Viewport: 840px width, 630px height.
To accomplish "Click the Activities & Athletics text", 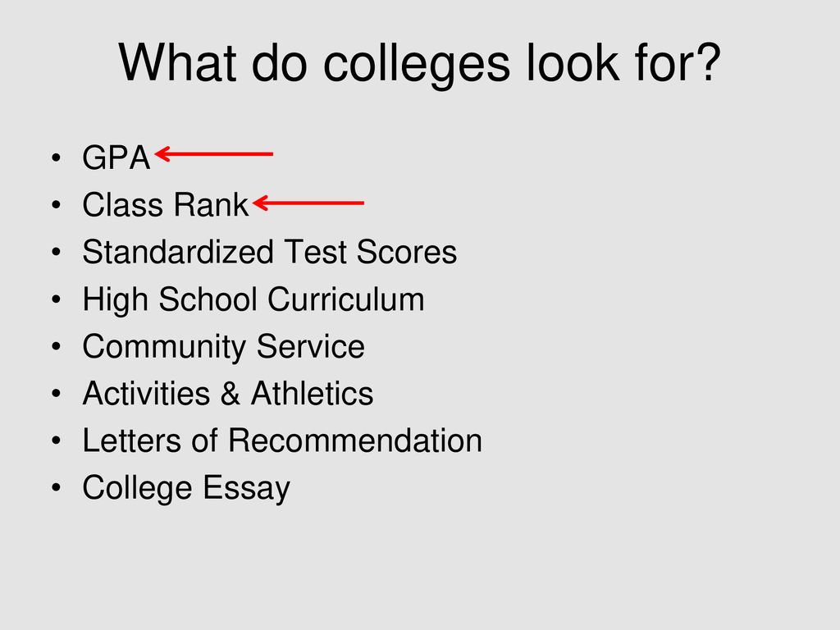I will coord(228,393).
